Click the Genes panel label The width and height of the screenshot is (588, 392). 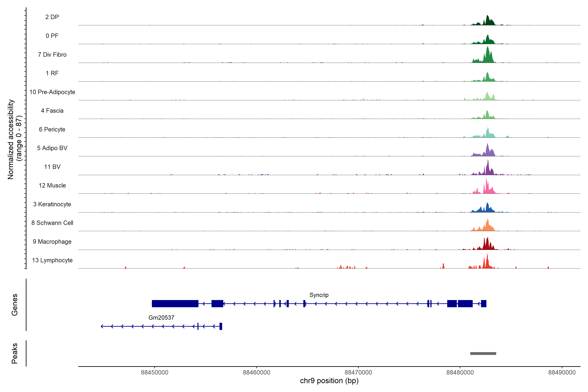coord(15,304)
